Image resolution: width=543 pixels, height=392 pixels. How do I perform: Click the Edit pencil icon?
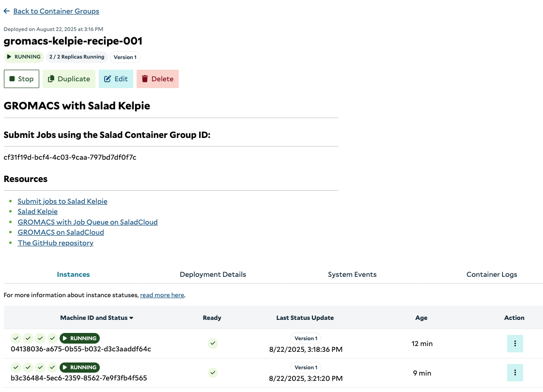click(x=108, y=79)
